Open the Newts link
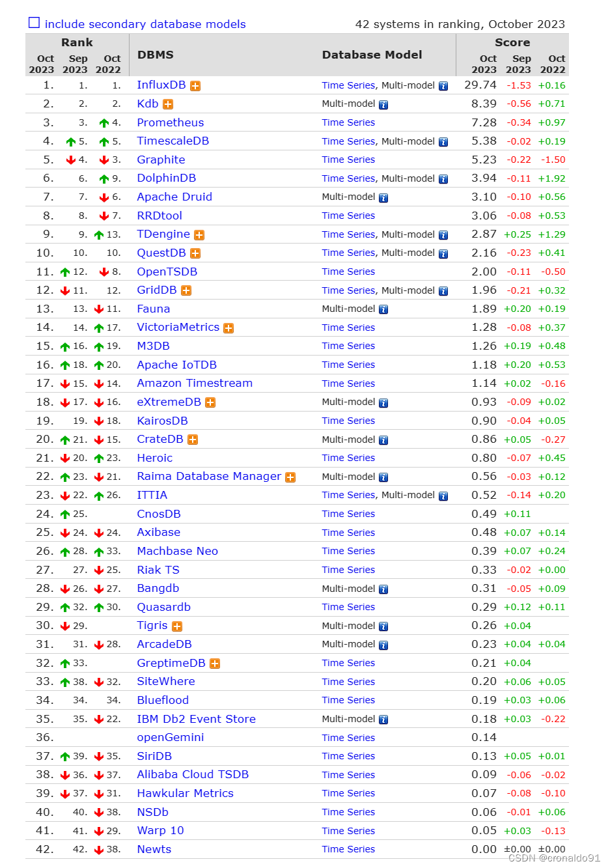The height and width of the screenshot is (868, 610). (x=154, y=849)
